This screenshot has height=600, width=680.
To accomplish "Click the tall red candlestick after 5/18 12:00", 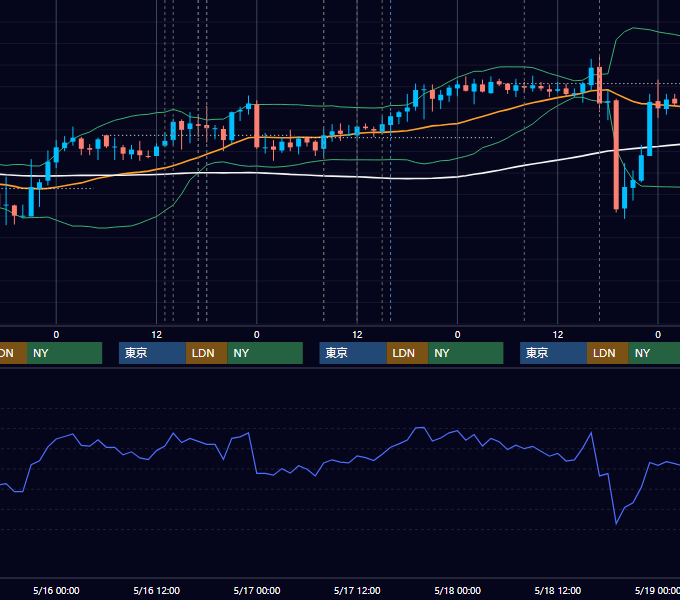I will [616, 155].
